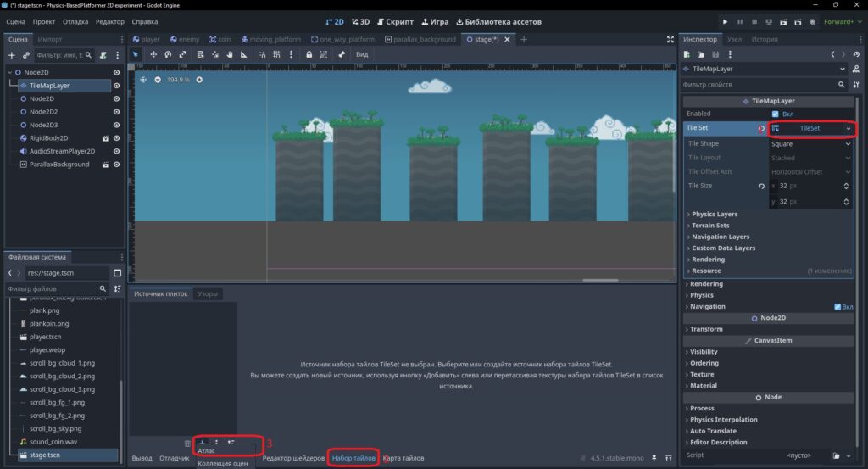
Task: Click the lock selected node icon
Action: (x=309, y=54)
